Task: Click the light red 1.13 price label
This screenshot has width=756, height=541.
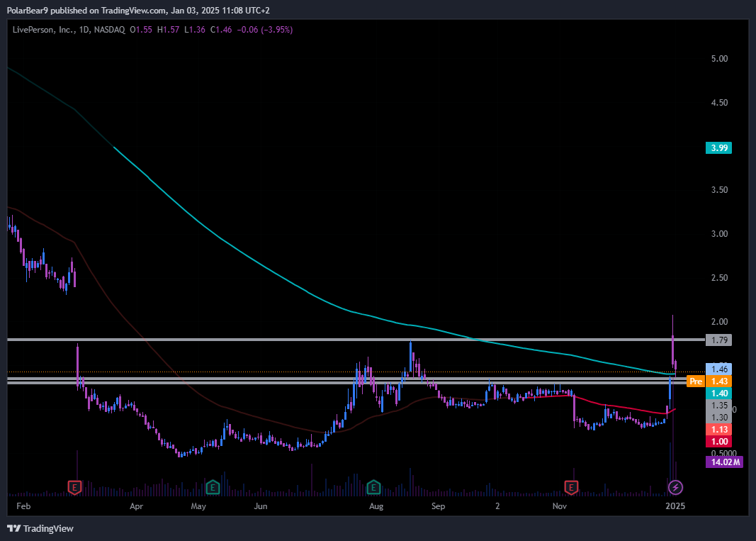Action: (x=718, y=430)
